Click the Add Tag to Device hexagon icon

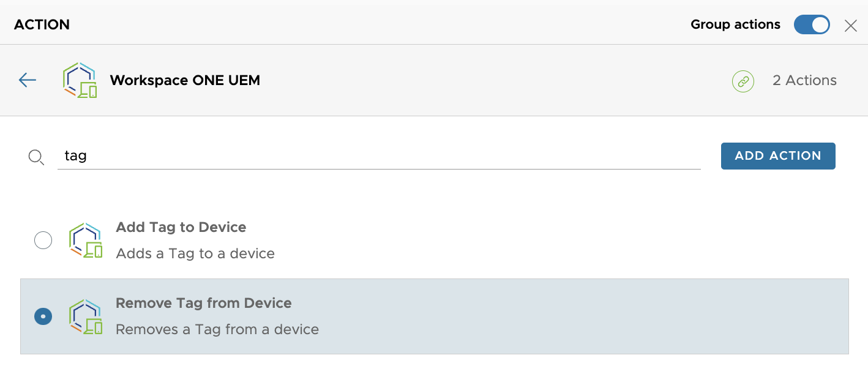[x=88, y=240]
